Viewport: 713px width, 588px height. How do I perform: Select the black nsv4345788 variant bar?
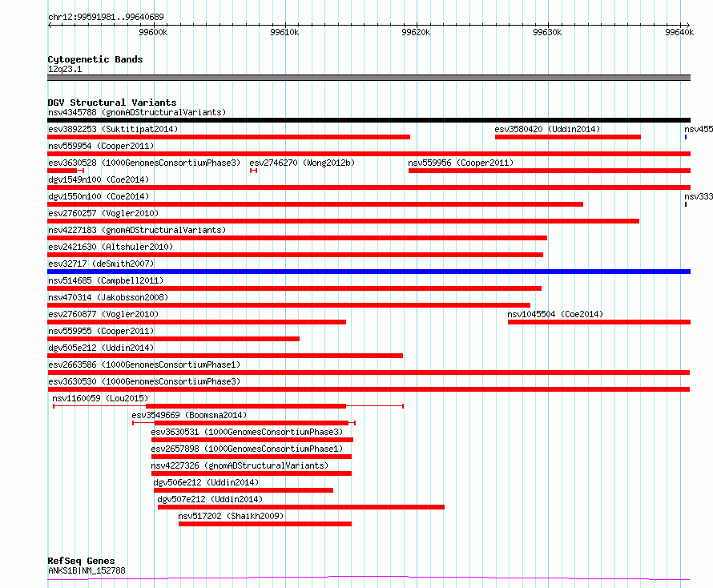[x=369, y=120]
